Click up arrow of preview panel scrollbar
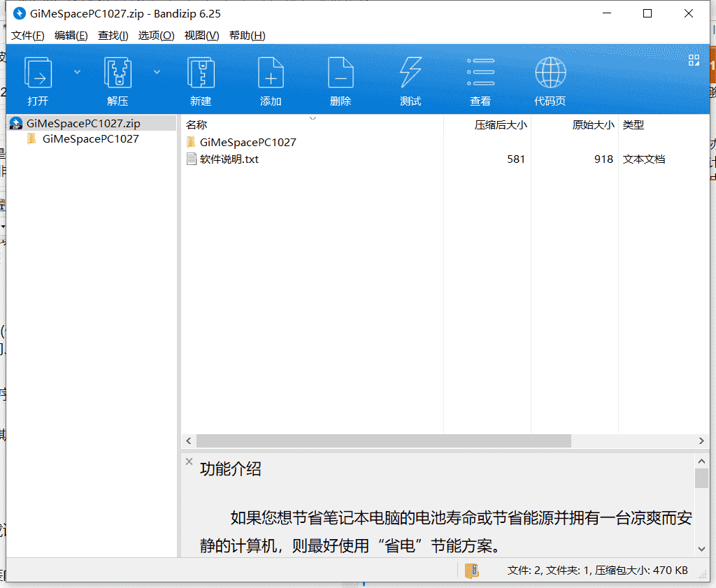Screen dimensions: 716x588 pos(702,461)
